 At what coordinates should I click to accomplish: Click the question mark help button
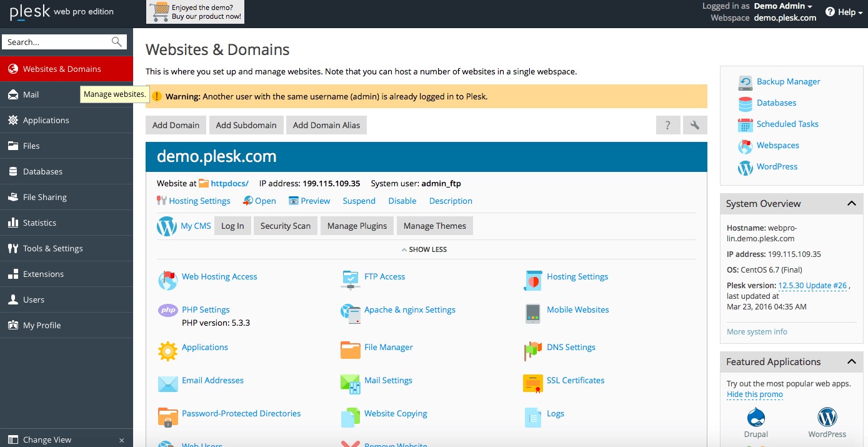(x=667, y=125)
